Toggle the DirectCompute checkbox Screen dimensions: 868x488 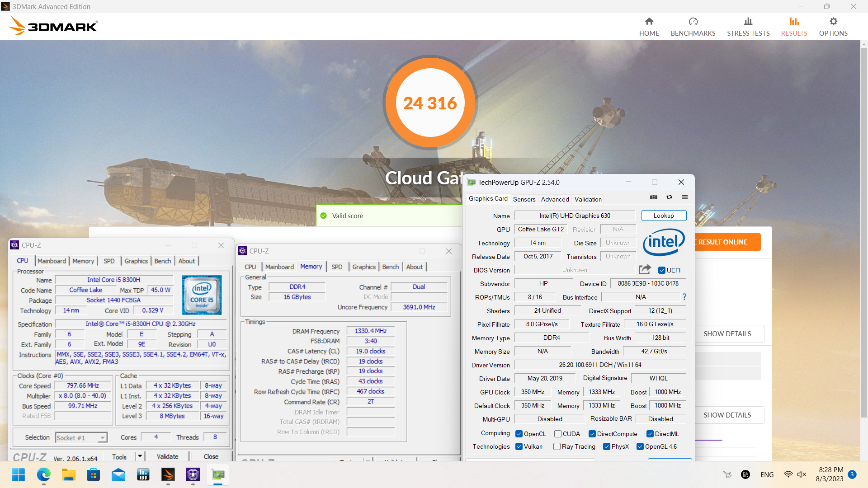click(x=592, y=434)
